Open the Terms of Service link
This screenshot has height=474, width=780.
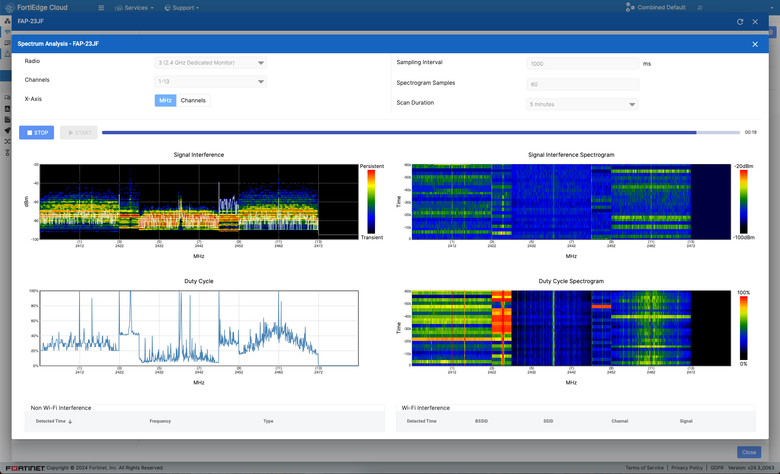click(x=644, y=467)
